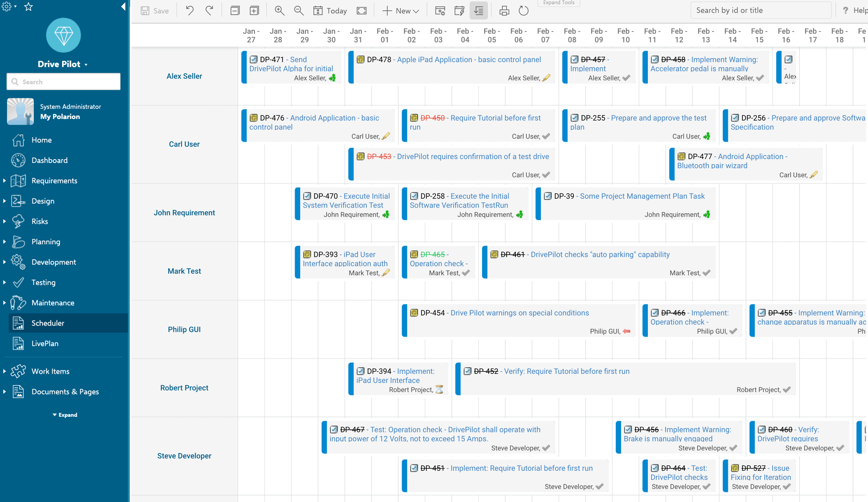
Task: Jump to Today in the scheduler
Action: point(330,11)
